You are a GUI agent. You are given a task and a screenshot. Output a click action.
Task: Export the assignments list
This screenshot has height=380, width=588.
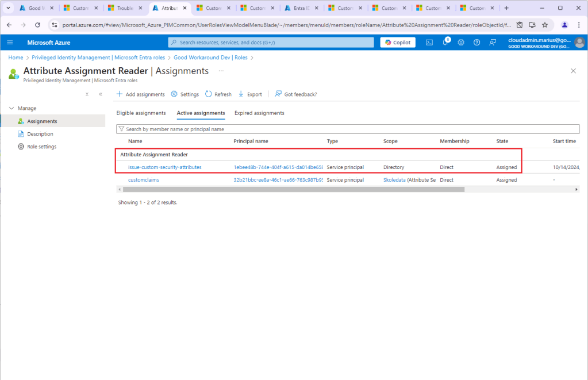250,94
